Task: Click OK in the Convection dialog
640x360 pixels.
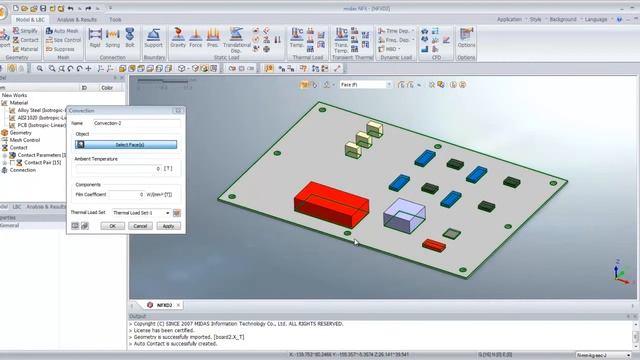Action: (x=113, y=226)
